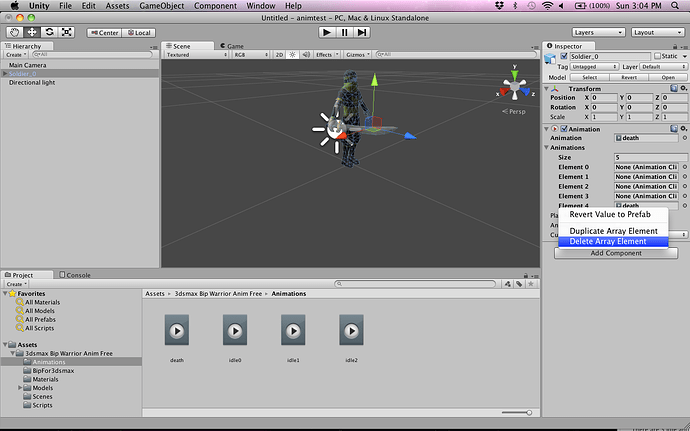Screen dimensions: 690x431
Task: Open the death animation clip
Action: coord(177,330)
